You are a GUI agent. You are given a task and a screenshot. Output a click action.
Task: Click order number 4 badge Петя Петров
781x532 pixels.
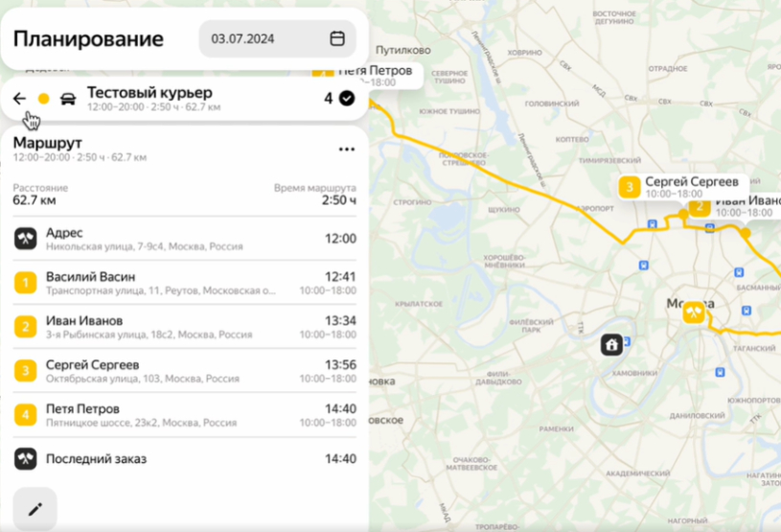pyautogui.click(x=26, y=414)
